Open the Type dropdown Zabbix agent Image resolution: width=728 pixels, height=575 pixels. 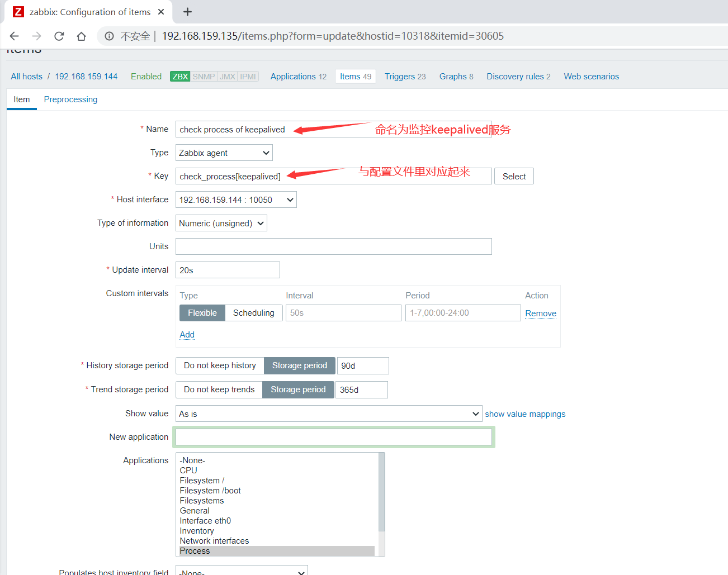(224, 153)
